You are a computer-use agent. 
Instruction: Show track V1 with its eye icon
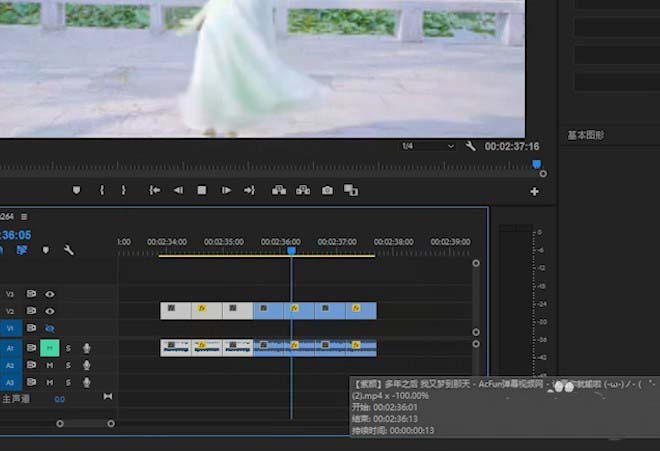[50, 328]
